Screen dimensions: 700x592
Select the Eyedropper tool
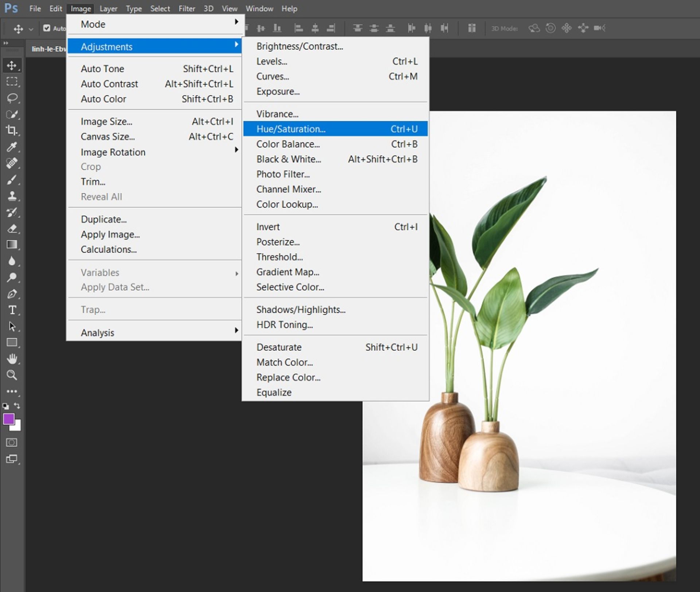click(12, 147)
